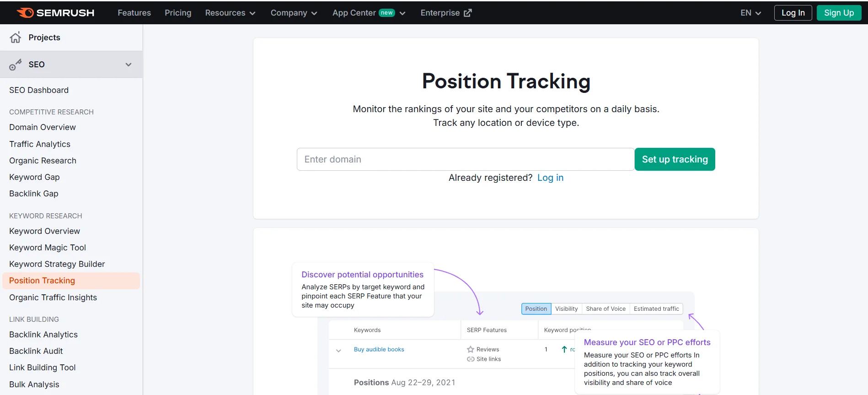Select the Share of Voice tab
The height and width of the screenshot is (395, 868).
(605, 309)
